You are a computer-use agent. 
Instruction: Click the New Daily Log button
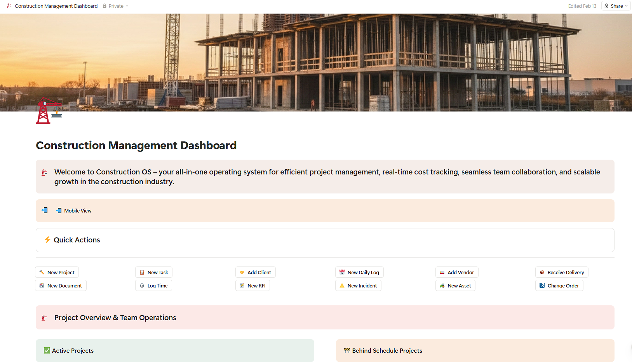point(359,272)
